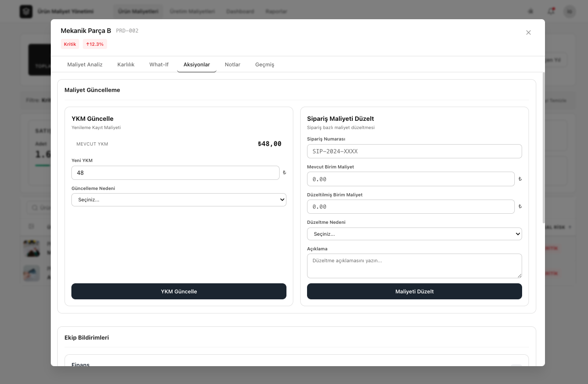Click the app logo icon
The height and width of the screenshot is (384, 588).
tap(26, 11)
